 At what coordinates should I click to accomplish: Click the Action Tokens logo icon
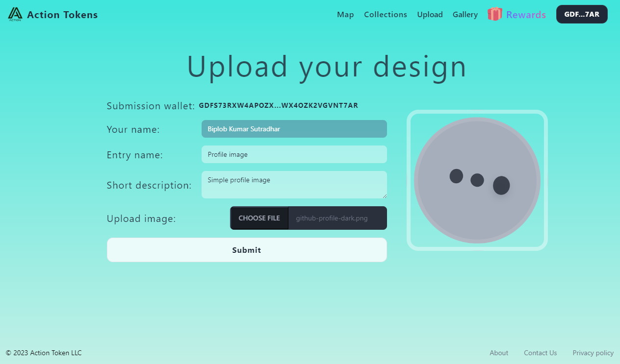pos(15,14)
